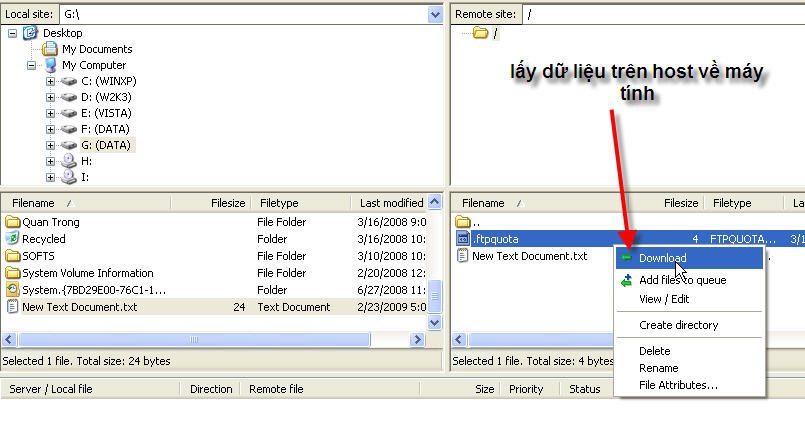Click the H: removable drive icon
Viewport: 805px width, 441px height.
coord(69,161)
